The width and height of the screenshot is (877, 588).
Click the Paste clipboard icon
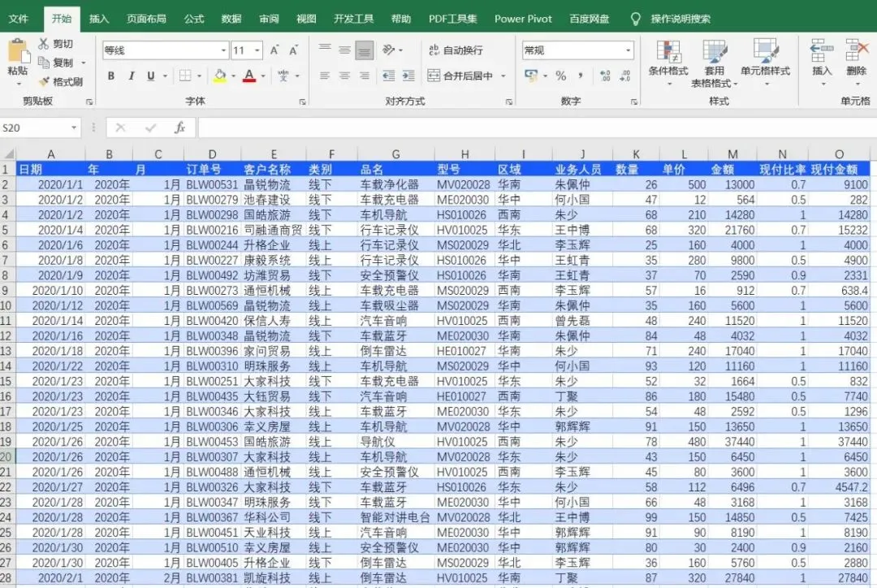tap(19, 51)
